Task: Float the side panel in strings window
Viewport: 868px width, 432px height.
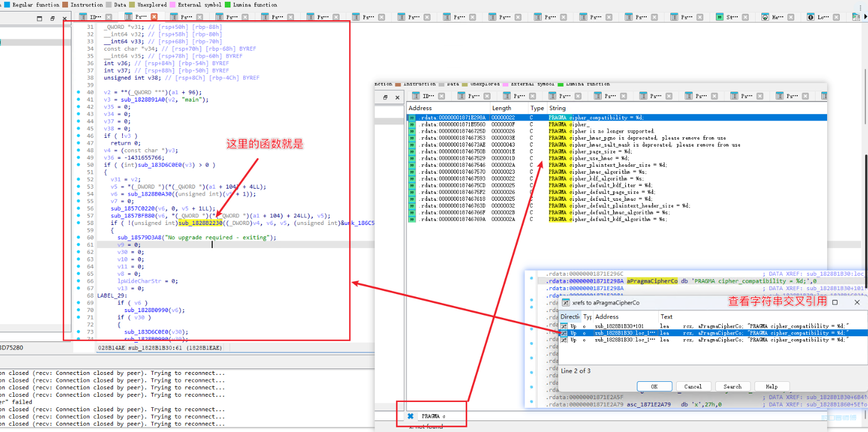Action: [385, 97]
